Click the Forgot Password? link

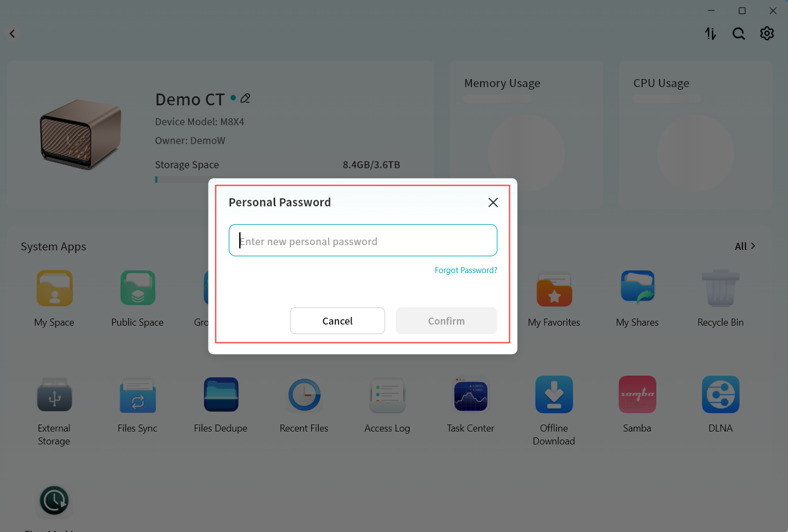tap(466, 270)
